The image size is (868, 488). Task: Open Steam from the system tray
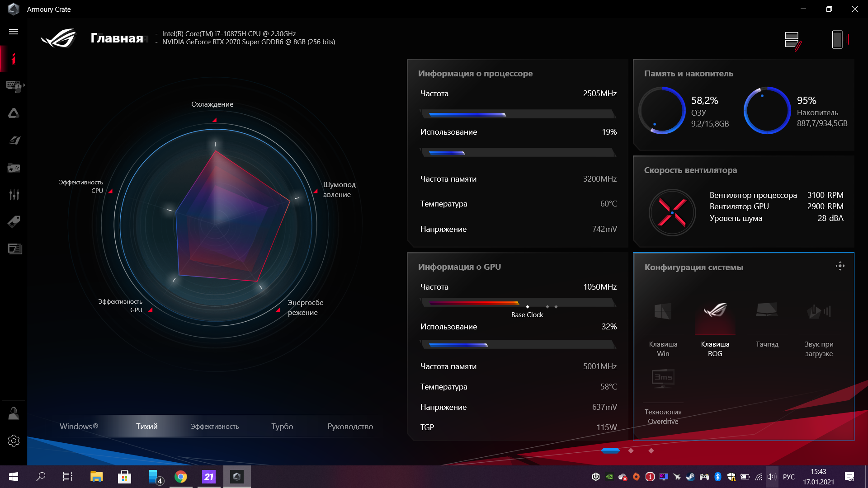click(x=690, y=477)
